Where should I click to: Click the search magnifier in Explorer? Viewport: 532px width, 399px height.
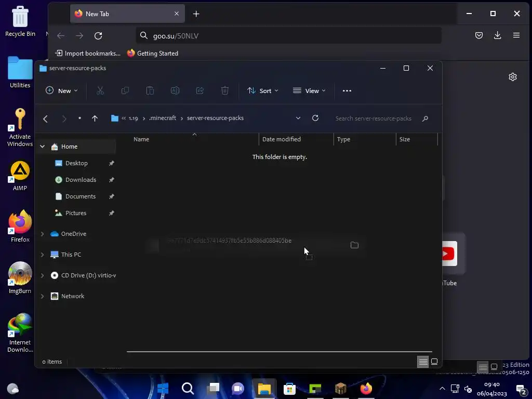click(425, 118)
